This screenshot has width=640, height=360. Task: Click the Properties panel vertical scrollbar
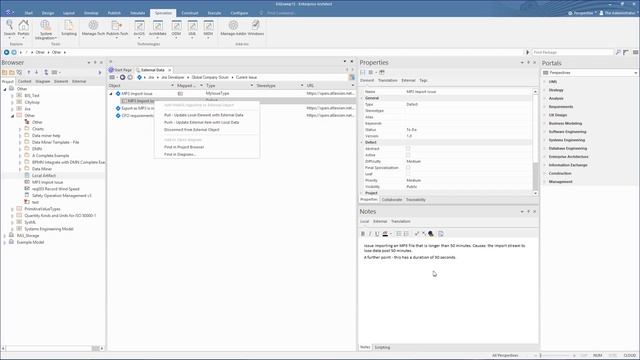[536, 142]
